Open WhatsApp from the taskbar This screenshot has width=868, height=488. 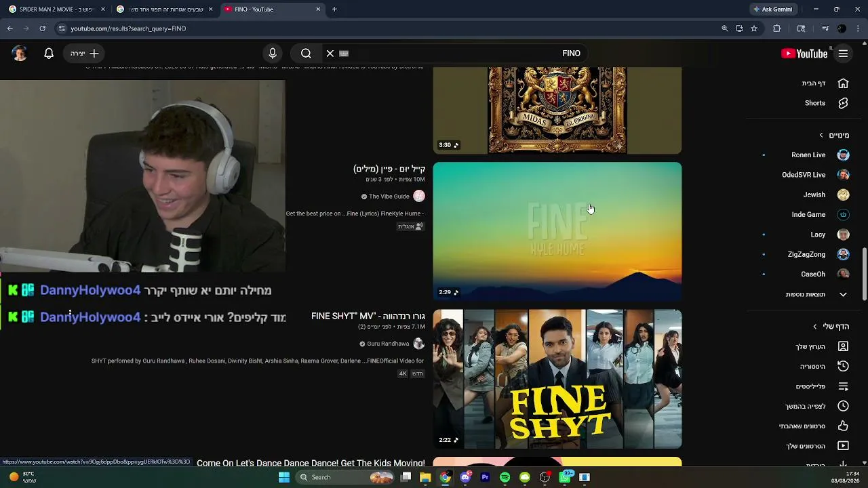point(565,477)
